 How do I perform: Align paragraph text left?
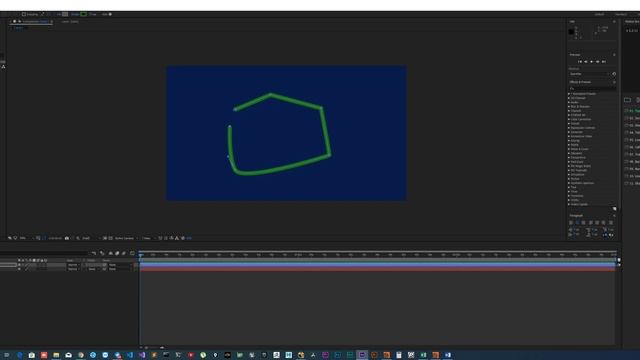pos(571,222)
